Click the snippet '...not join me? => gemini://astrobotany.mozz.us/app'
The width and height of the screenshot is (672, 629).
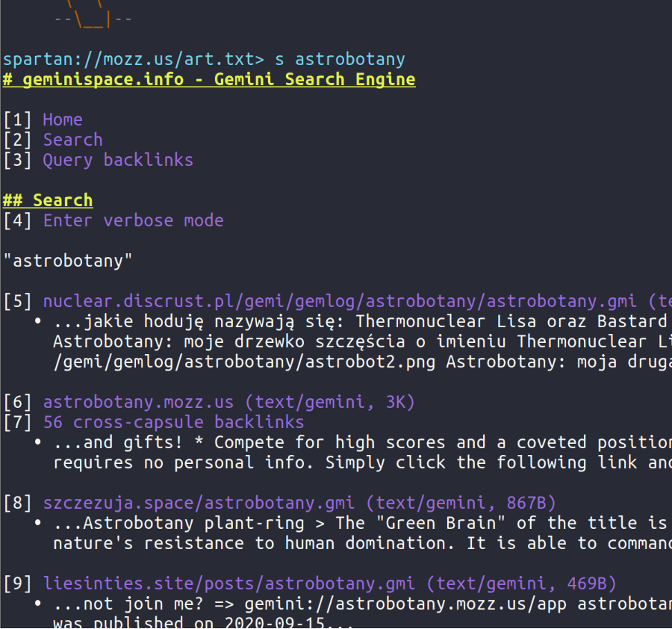363,604
